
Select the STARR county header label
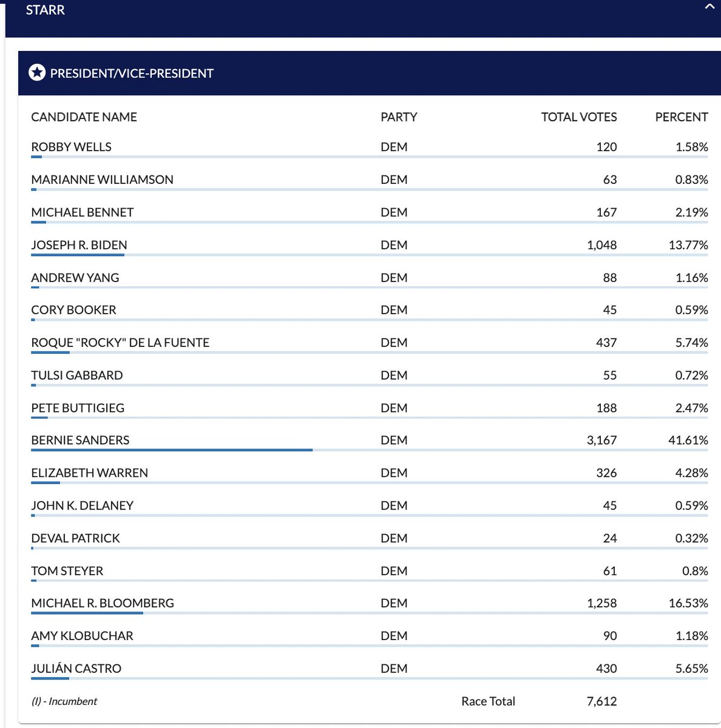click(x=45, y=10)
